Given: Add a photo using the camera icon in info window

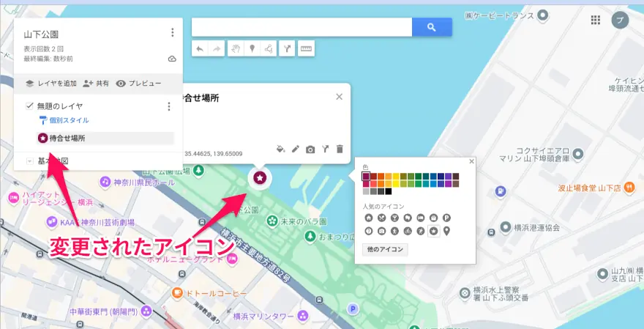Looking at the screenshot, I should pyautogui.click(x=310, y=149).
